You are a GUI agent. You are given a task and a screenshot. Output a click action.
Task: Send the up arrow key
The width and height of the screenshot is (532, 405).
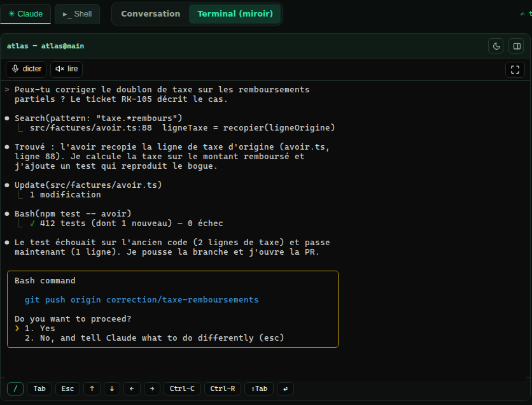[92, 388]
